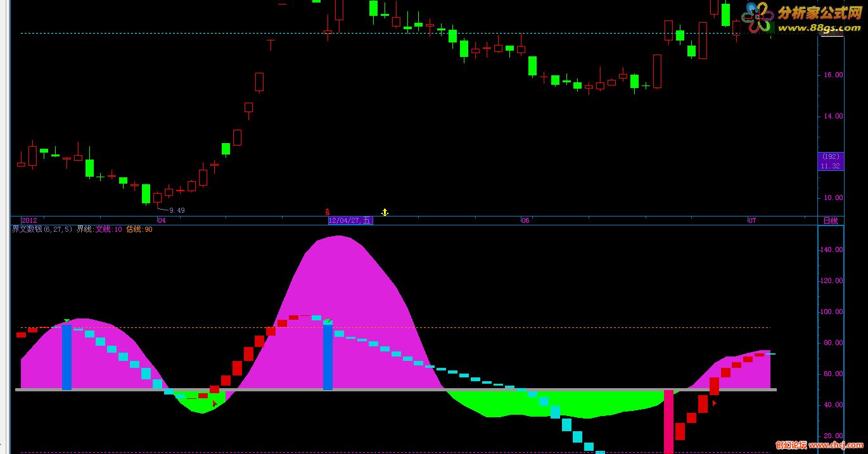Click the gray 50 baseline in the indicator pane
The width and height of the screenshot is (868, 454).
(396, 390)
